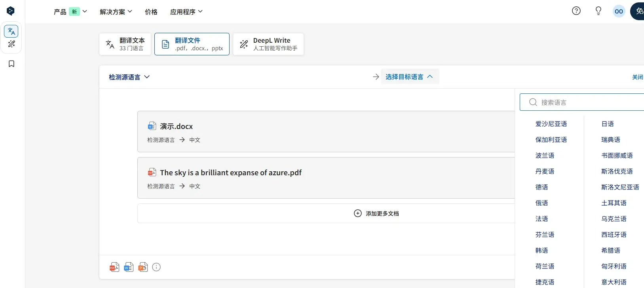Switch to the 翻译文本 tab
Screen dimensions: 644x288
click(125, 44)
